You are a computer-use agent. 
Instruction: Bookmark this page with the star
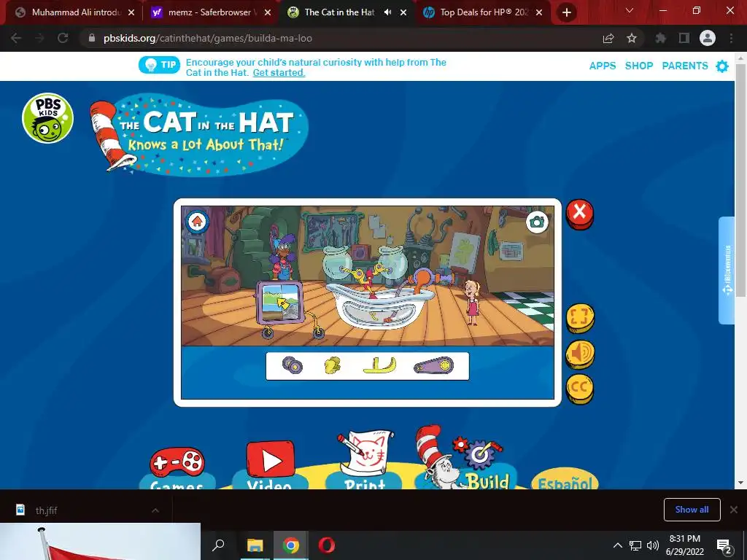pos(632,38)
